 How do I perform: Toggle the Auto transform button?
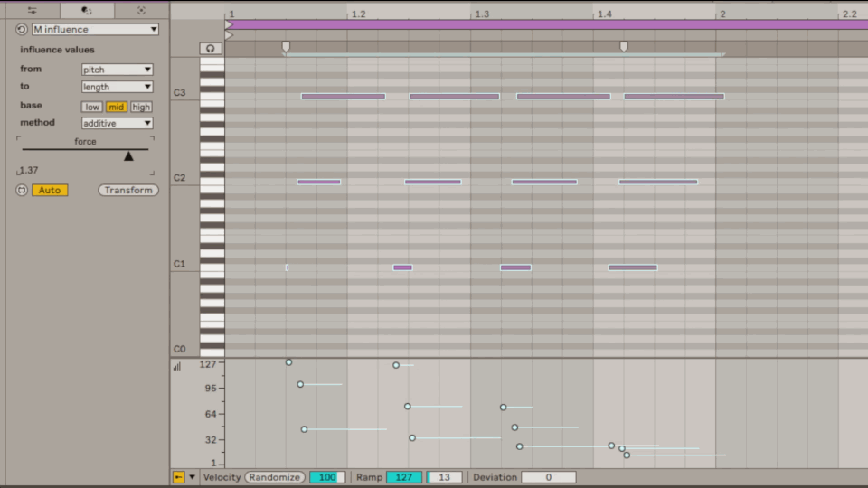tap(50, 191)
